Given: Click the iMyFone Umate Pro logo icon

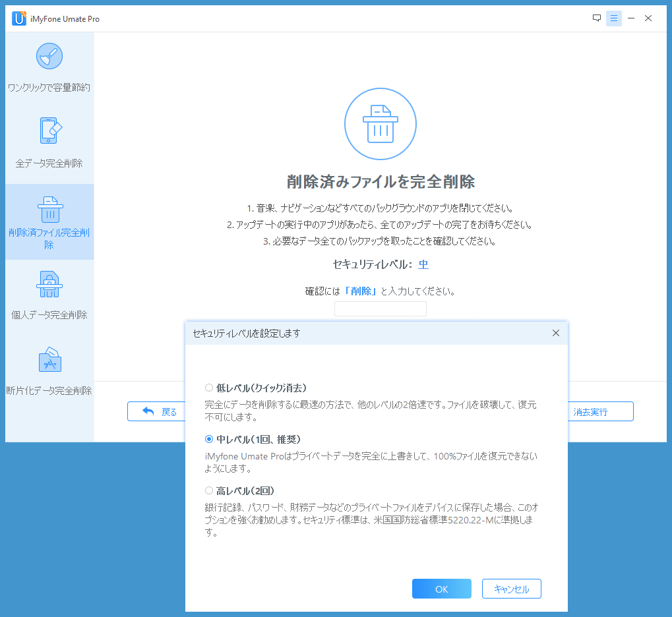Looking at the screenshot, I should point(19,18).
